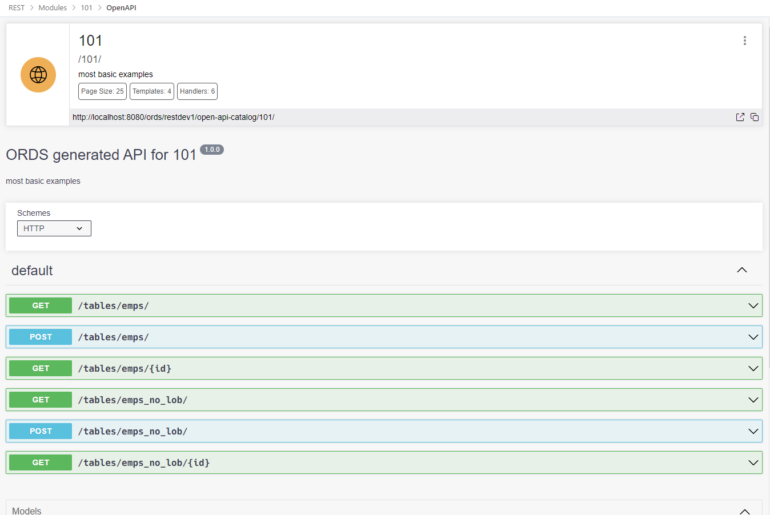The image size is (770, 515).
Task: Open the kebab menu for module 101
Action: pos(744,41)
